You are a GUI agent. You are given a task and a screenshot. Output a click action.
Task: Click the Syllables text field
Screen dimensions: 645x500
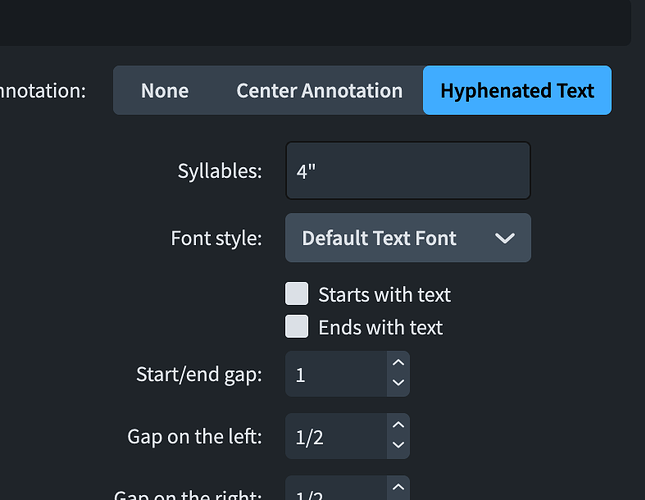coord(407,171)
